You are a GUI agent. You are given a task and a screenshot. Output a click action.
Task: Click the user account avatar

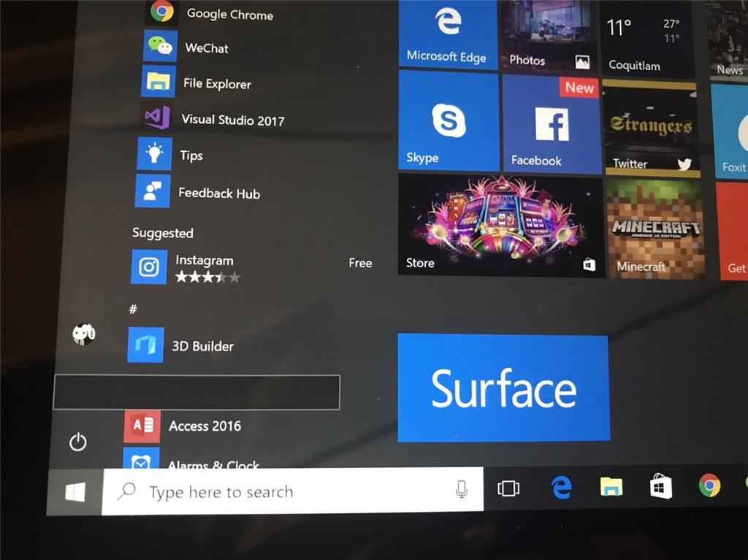click(x=84, y=334)
